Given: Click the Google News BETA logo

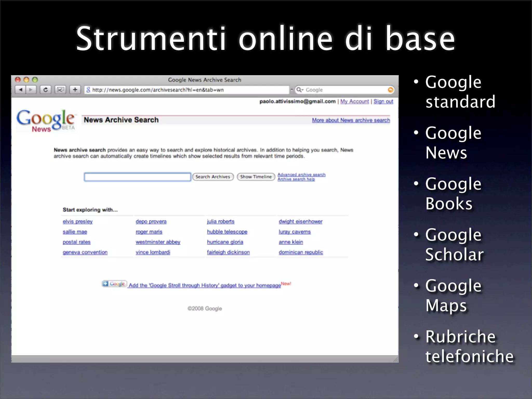Looking at the screenshot, I should tap(46, 121).
